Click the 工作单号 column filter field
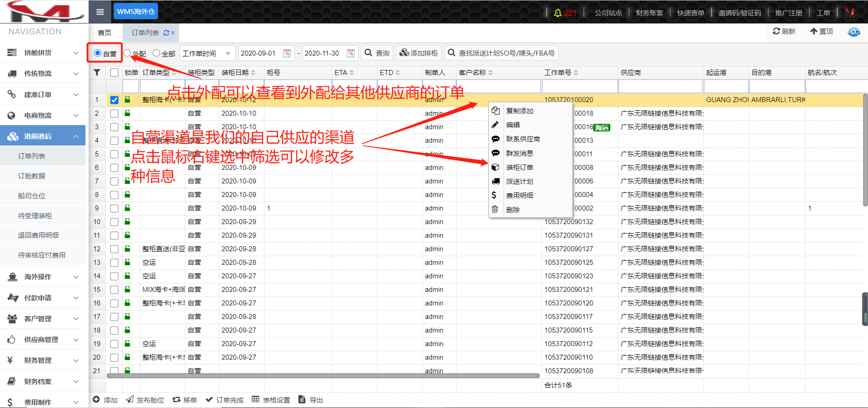This screenshot has height=408, width=868. [x=580, y=86]
